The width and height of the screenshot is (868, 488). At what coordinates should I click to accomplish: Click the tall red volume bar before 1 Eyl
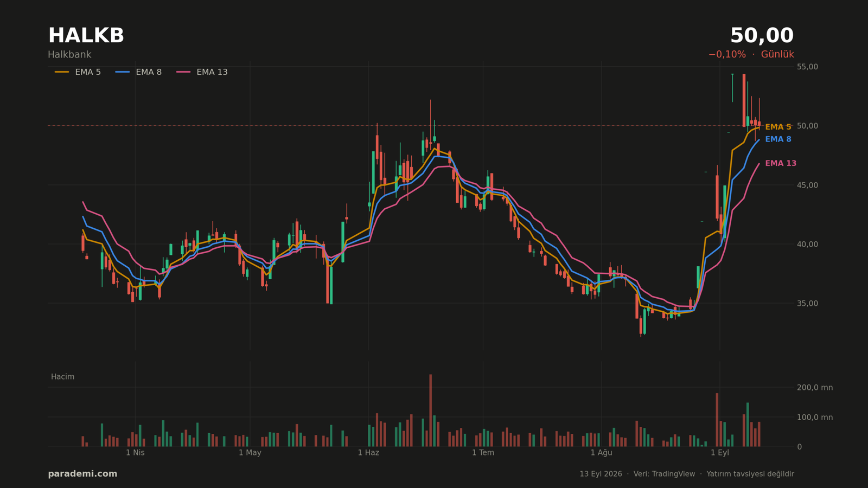717,420
